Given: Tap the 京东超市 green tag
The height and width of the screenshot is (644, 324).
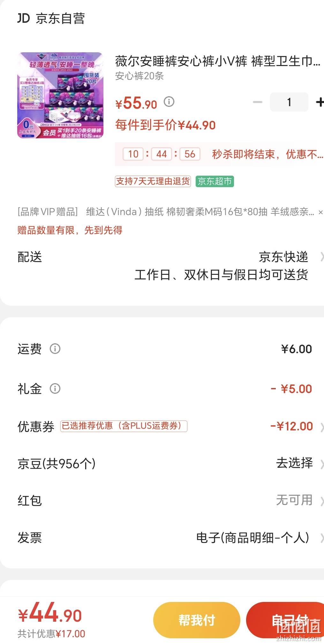Looking at the screenshot, I should (x=215, y=181).
